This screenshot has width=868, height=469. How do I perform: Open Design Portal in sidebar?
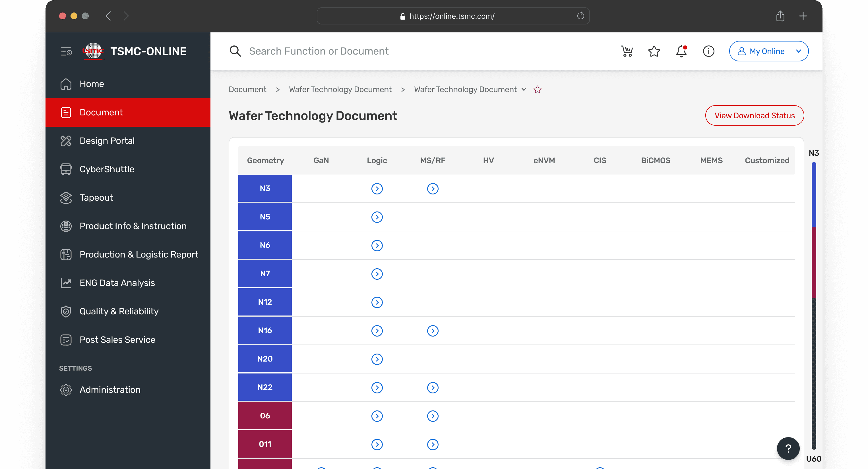107,141
